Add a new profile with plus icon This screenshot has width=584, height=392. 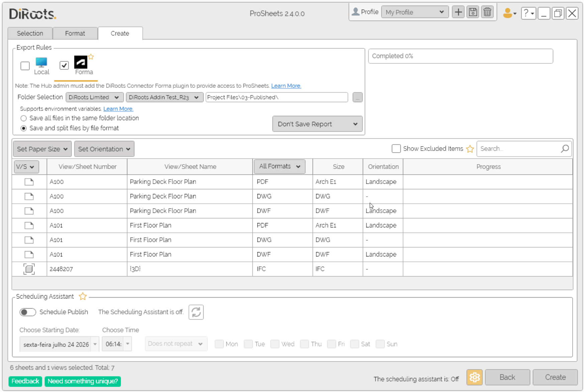pyautogui.click(x=458, y=12)
